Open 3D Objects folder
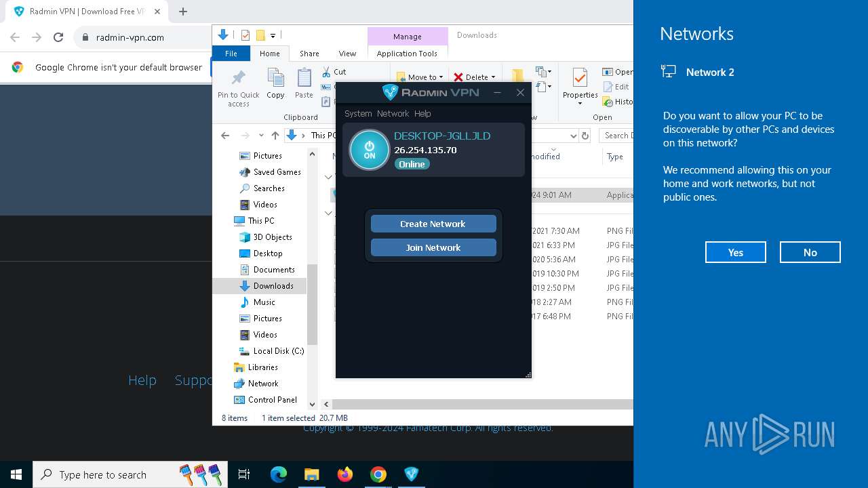Viewport: 868px width, 488px height. tap(273, 237)
